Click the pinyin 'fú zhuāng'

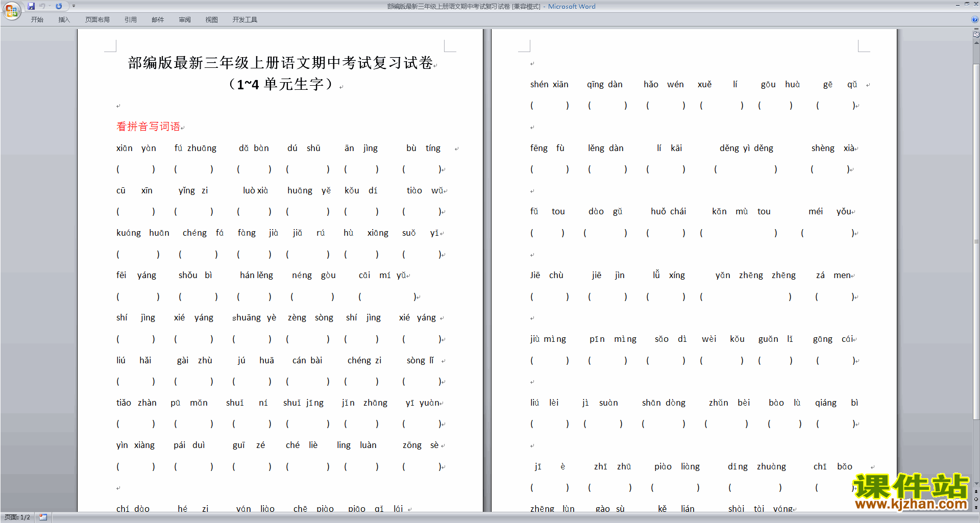(x=195, y=148)
